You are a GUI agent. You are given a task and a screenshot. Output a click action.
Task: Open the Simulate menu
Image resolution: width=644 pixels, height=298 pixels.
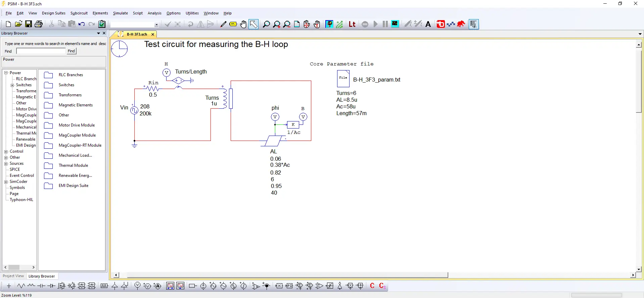120,13
